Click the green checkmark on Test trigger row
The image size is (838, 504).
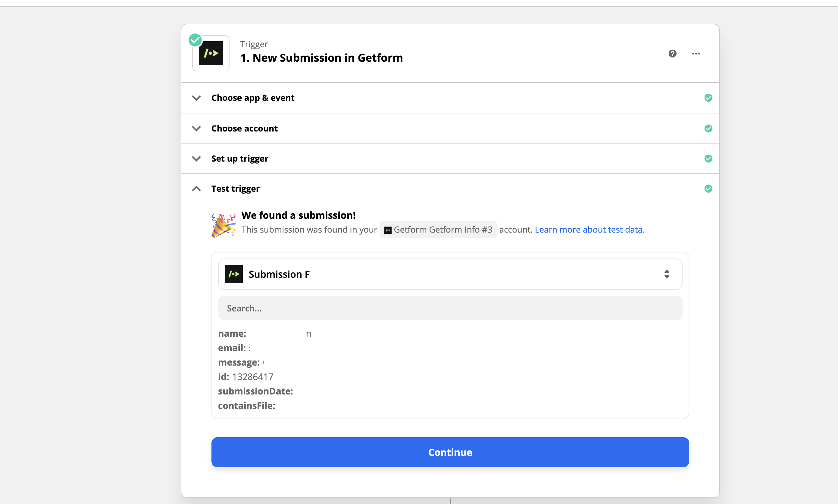(708, 188)
